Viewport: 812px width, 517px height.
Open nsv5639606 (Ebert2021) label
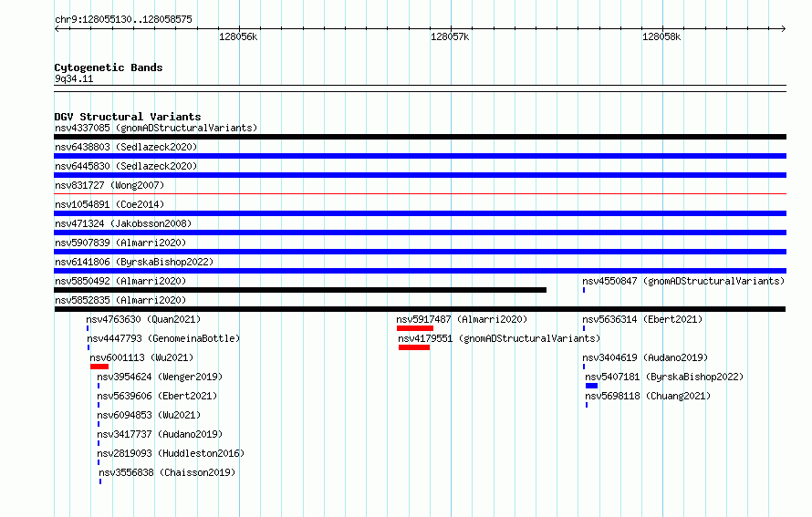click(157, 396)
